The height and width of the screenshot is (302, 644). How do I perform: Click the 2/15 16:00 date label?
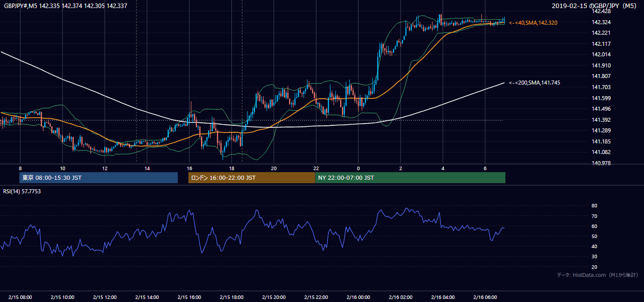[x=189, y=297]
